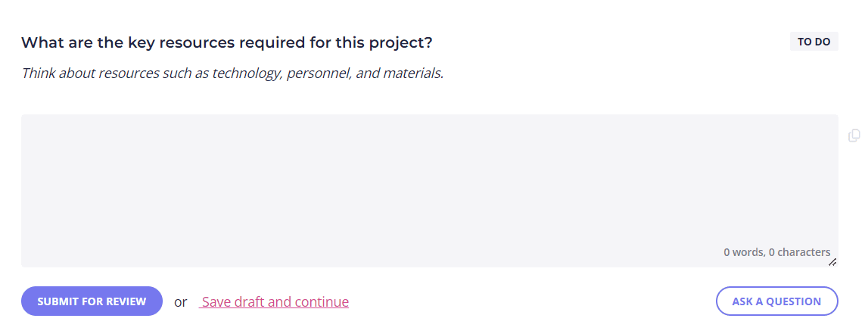Save the draft via the pink underlined link
Viewport: 868px width, 334px height.
pos(274,301)
